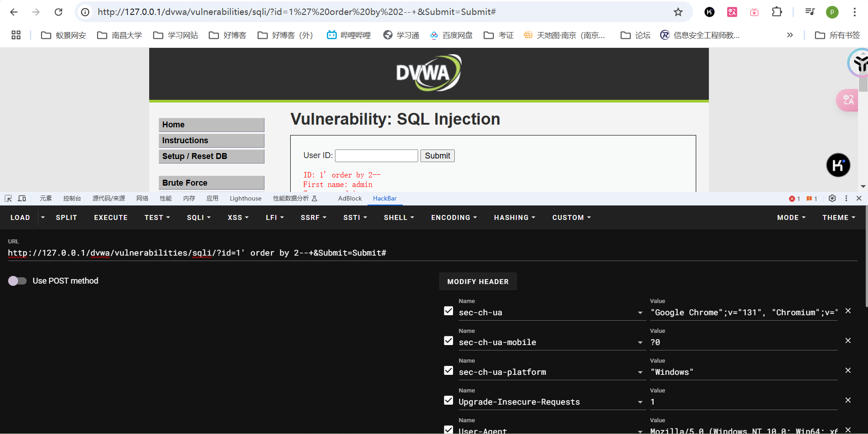Remove the Upgrade-Insecure-Requests header row
This screenshot has height=434, width=868.
pyautogui.click(x=848, y=400)
